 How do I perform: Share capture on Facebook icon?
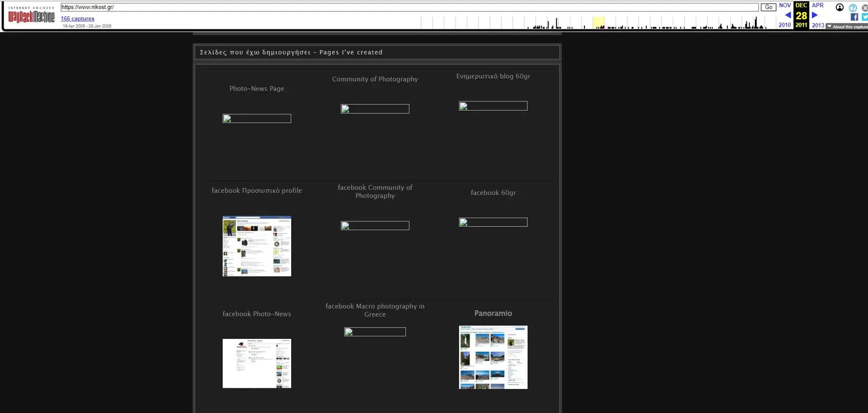854,17
